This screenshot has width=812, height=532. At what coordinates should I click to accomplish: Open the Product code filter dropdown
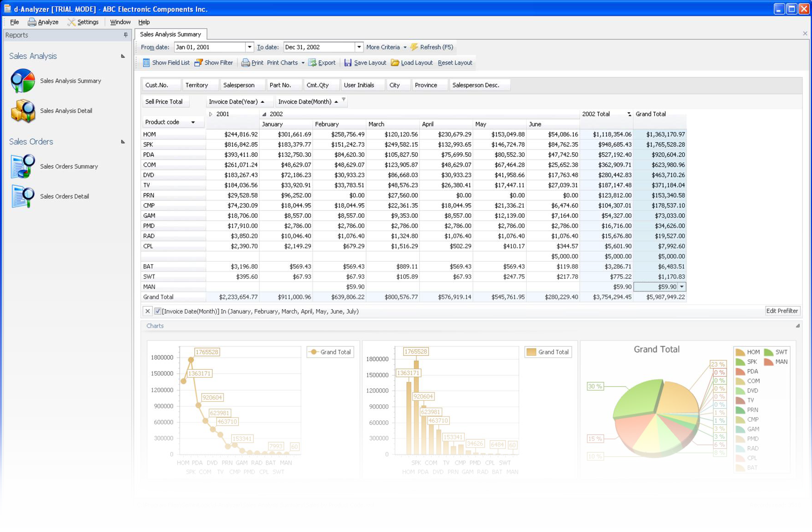pyautogui.click(x=193, y=122)
